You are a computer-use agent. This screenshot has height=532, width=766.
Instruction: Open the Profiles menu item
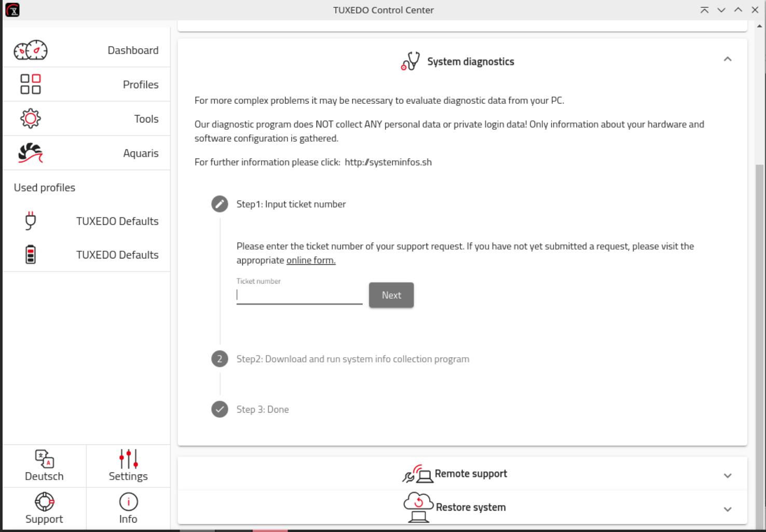(x=86, y=84)
